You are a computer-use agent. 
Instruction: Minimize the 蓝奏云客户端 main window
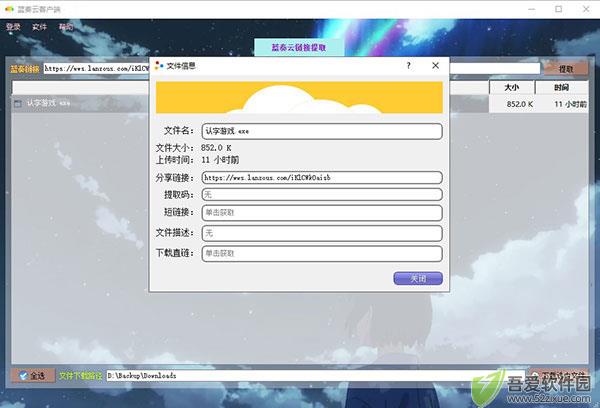pos(532,9)
